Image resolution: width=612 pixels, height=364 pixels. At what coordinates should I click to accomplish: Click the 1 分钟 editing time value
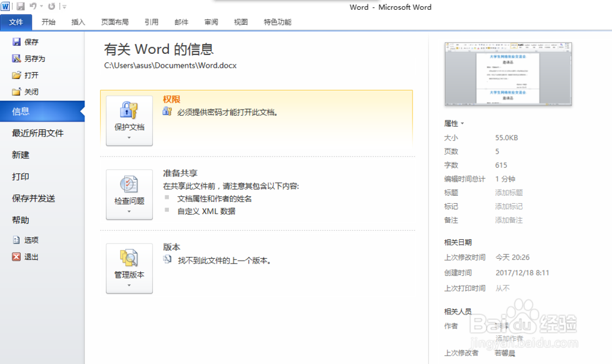[506, 179]
